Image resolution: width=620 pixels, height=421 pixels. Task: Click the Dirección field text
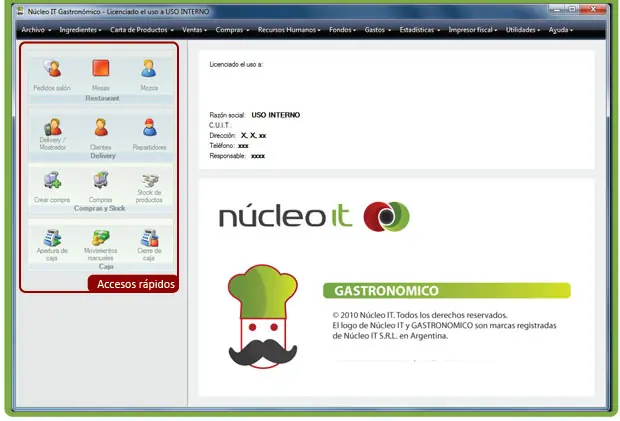[238, 136]
